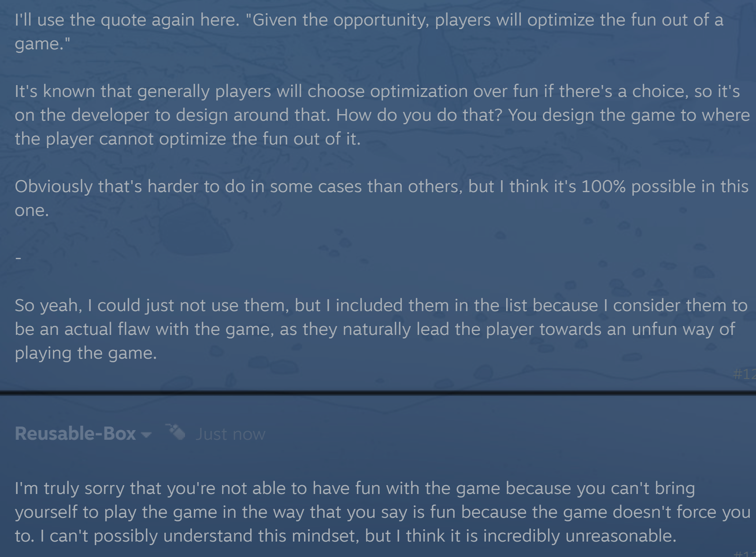Click the line "the player cannot optimize the fun"
This screenshot has height=557, width=756.
point(187,139)
